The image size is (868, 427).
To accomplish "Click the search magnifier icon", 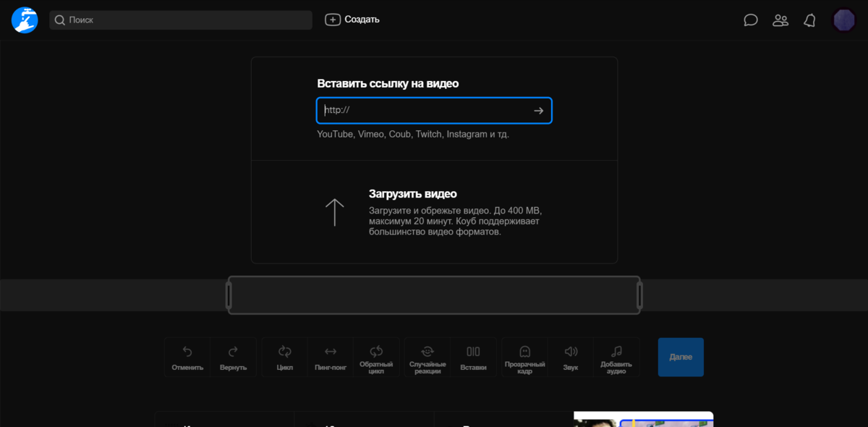I will [60, 20].
